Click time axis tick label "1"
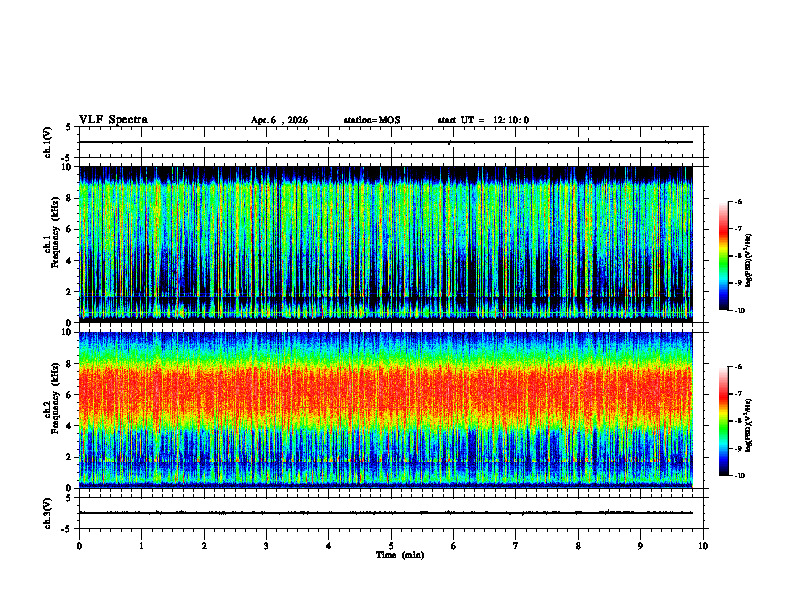This screenshot has height=612, width=792. [141, 546]
